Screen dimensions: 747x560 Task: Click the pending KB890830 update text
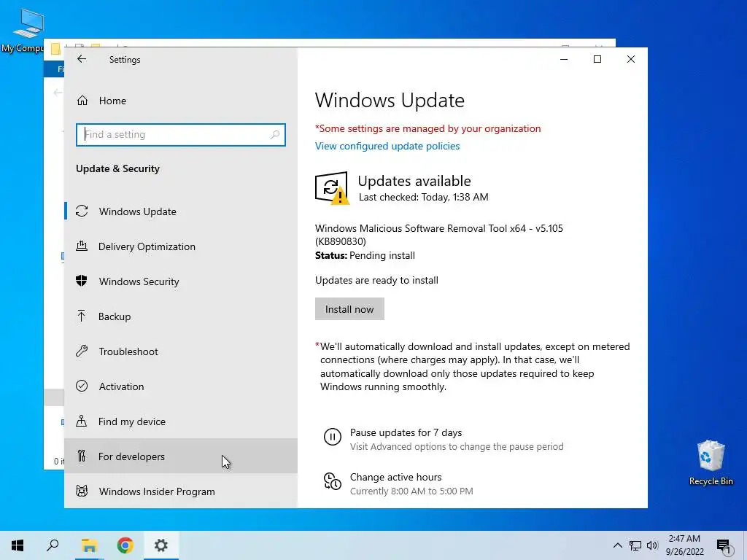click(x=438, y=235)
